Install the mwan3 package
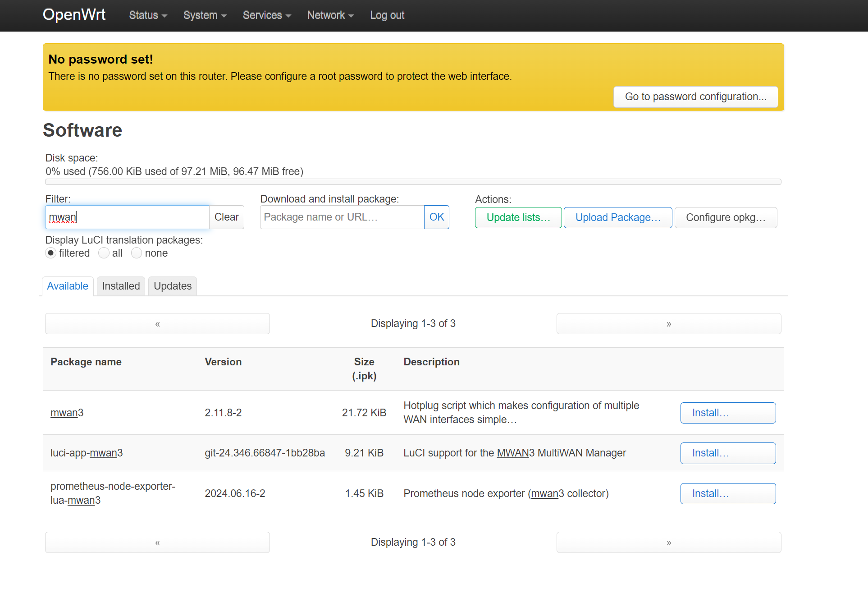 tap(727, 413)
